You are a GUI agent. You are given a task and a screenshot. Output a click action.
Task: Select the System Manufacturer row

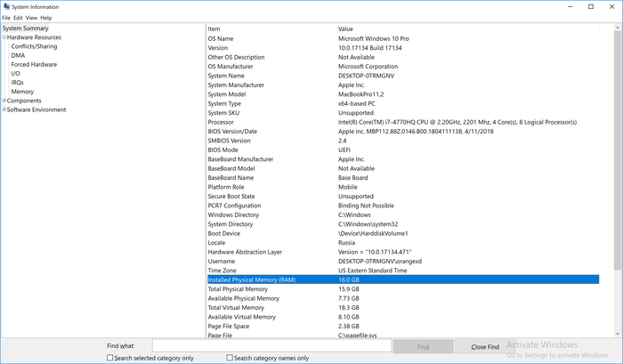403,85
